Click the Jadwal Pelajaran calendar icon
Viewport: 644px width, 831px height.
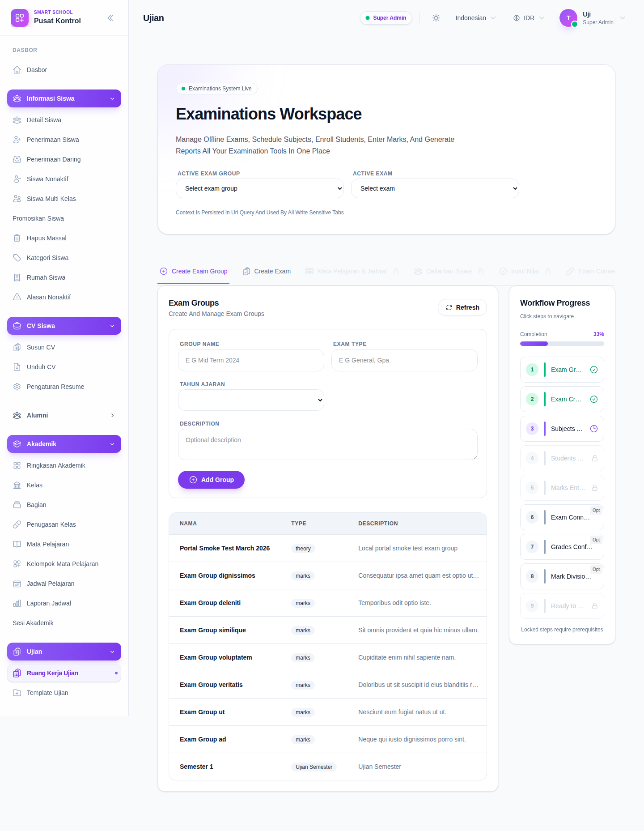point(17,584)
